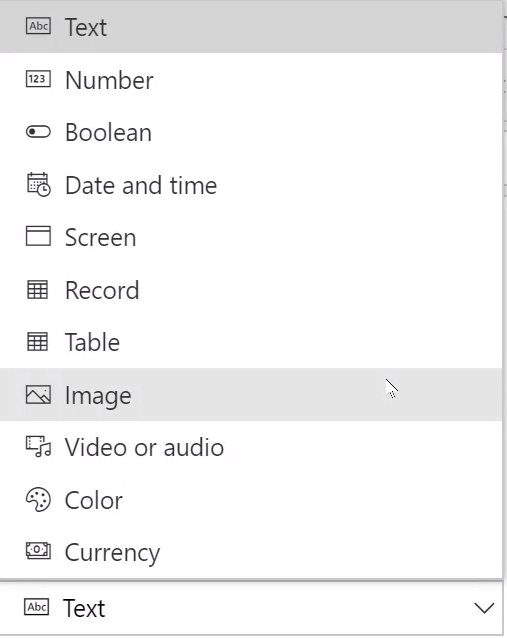The width and height of the screenshot is (507, 638).
Task: Click the paint palette icon for Color
Action: click(x=38, y=500)
